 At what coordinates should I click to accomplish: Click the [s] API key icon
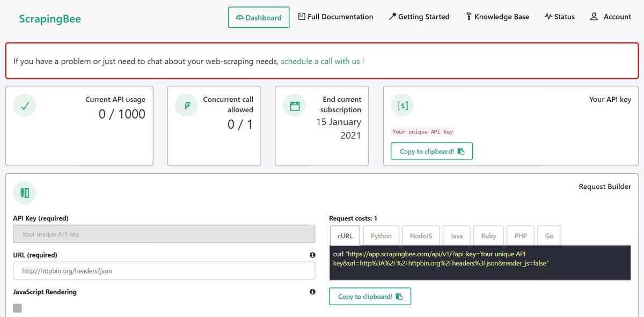pyautogui.click(x=402, y=106)
